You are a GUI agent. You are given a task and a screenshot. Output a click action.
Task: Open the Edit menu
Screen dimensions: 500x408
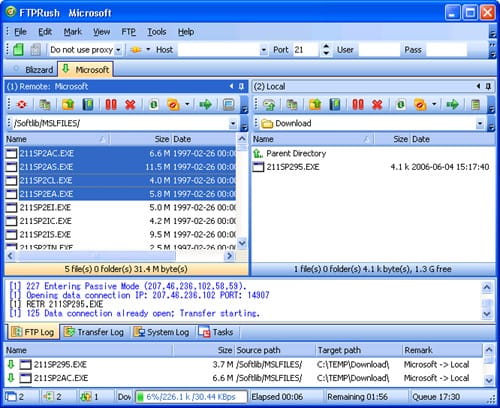[x=45, y=32]
